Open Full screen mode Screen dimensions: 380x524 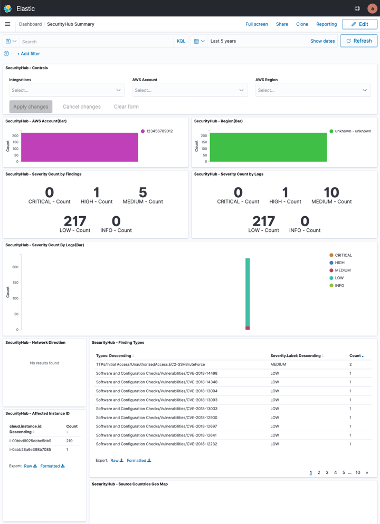pyautogui.click(x=257, y=24)
